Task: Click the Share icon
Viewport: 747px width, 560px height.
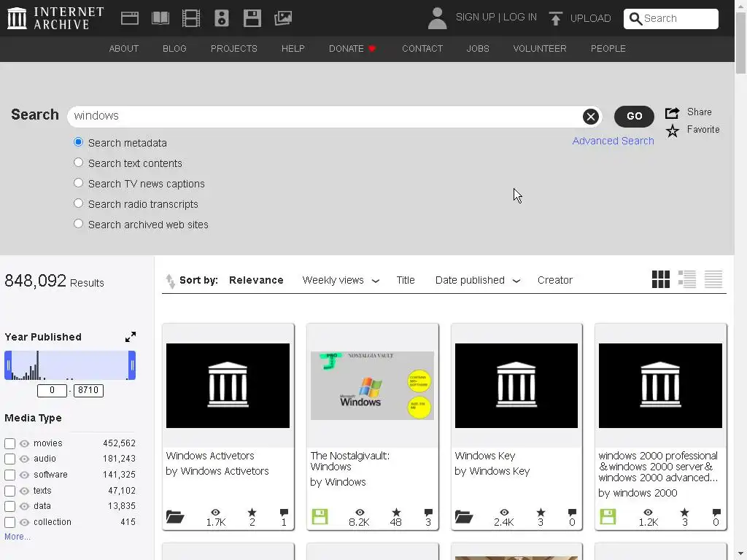Action: (672, 112)
